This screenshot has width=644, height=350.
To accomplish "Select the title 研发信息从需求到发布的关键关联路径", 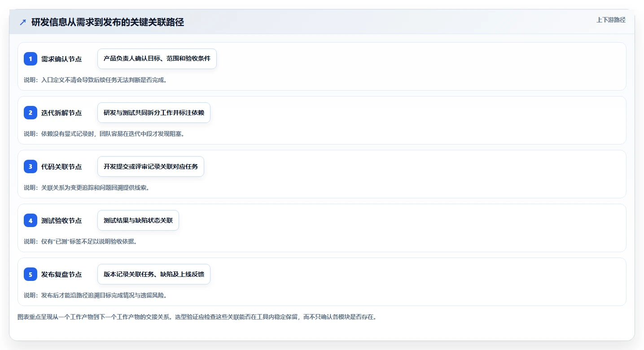I will (108, 22).
